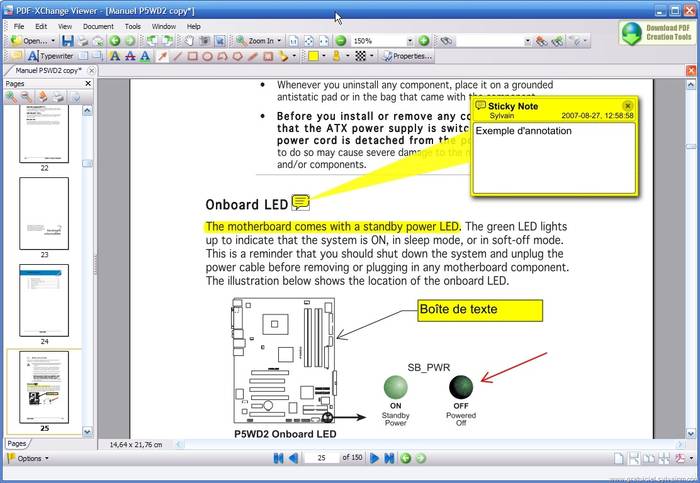The width and height of the screenshot is (700, 483).
Task: Switch to Manuel P5WD2 copy tab
Action: pos(47,71)
